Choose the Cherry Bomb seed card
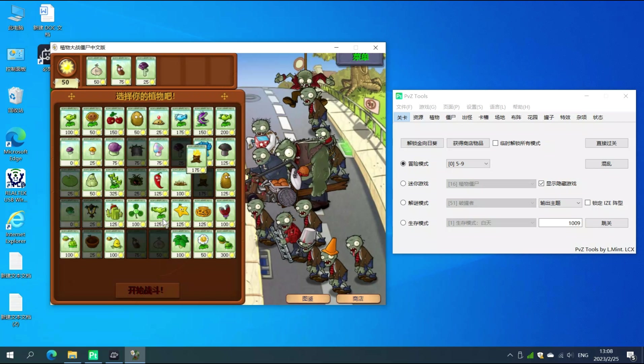Screen dimensions: 644x364 click(x=114, y=121)
